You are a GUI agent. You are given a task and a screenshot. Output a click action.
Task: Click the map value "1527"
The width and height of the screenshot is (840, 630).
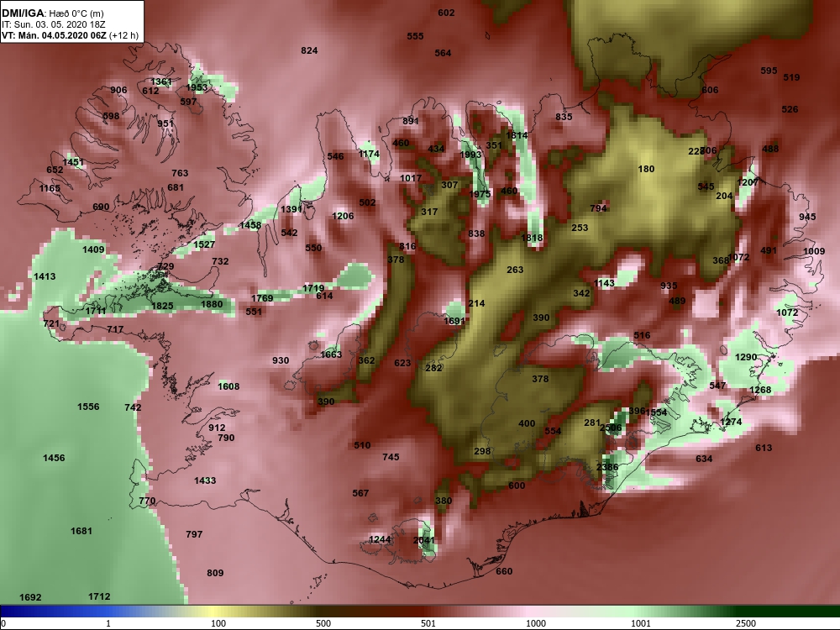(x=204, y=244)
